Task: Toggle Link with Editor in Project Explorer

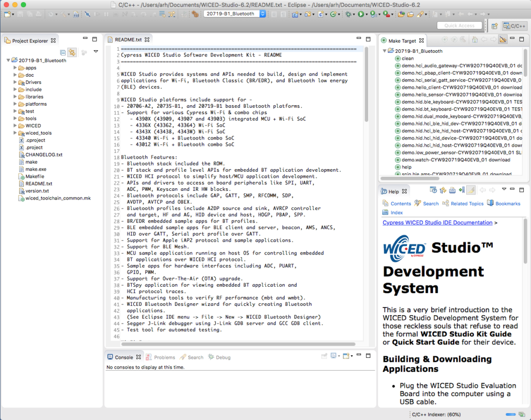Action: pyautogui.click(x=72, y=52)
